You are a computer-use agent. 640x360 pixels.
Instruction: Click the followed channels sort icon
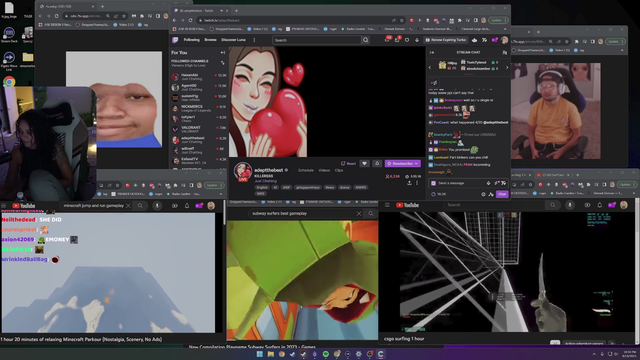223,63
